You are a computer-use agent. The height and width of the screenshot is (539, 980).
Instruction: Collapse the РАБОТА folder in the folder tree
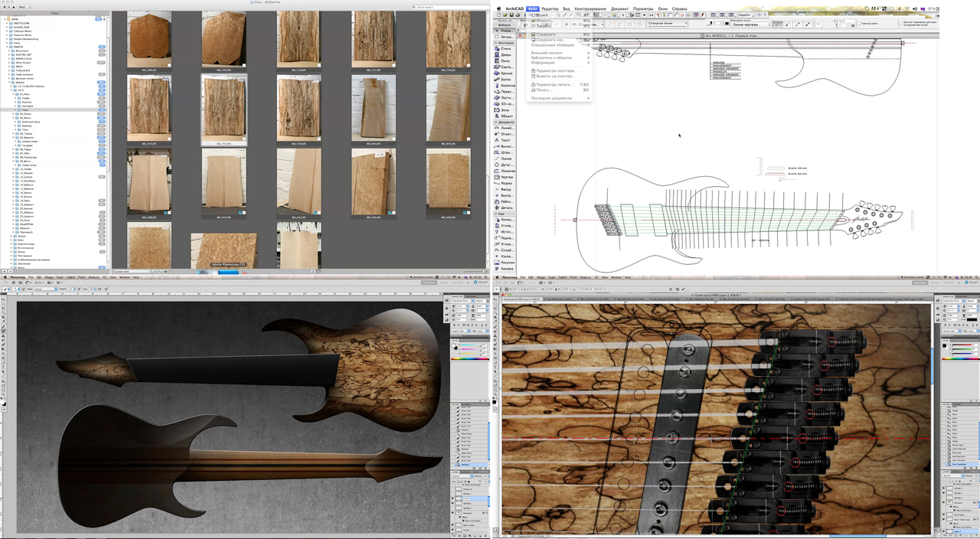coord(7,47)
